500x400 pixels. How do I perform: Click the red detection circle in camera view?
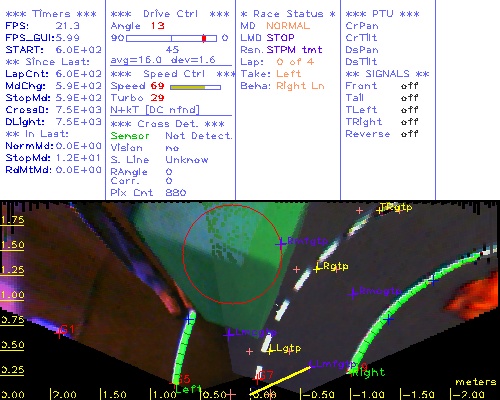coord(232,254)
